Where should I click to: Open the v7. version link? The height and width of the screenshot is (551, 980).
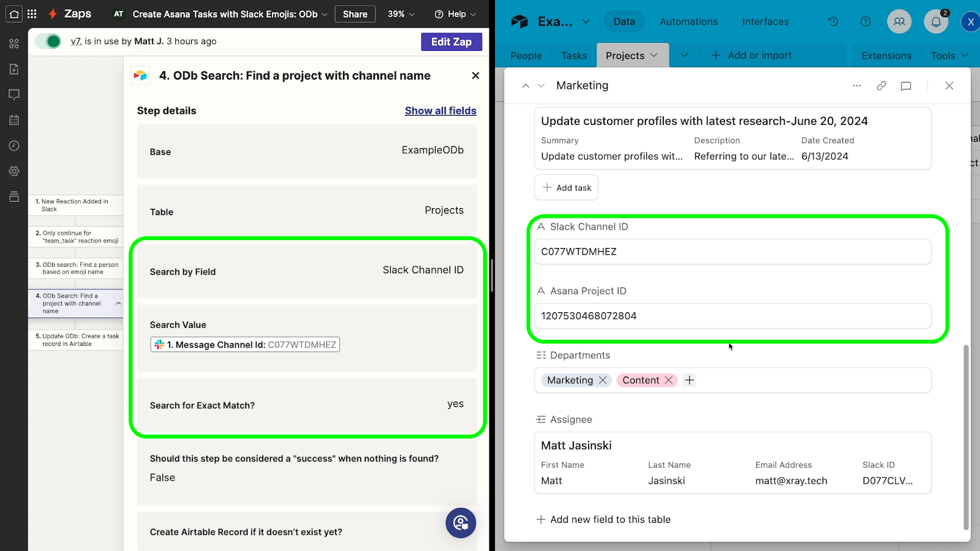(x=76, y=41)
